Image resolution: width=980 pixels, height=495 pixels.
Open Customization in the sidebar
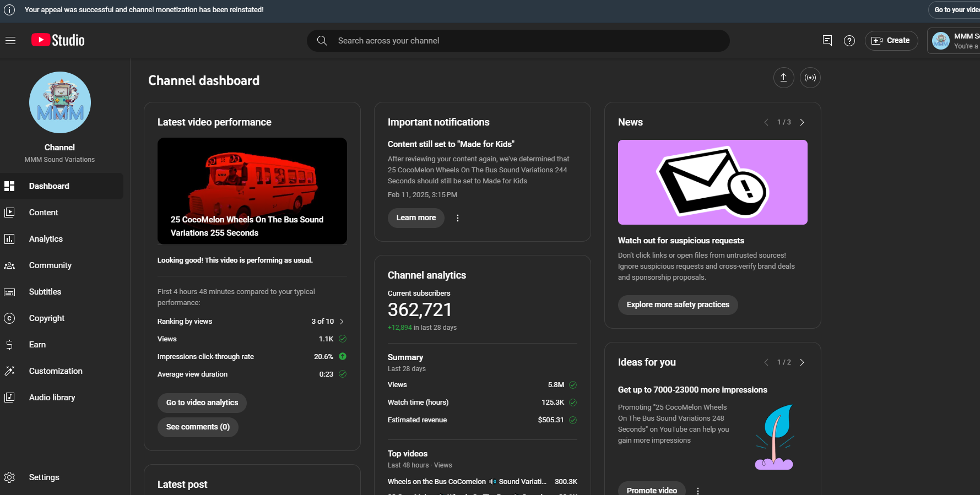pyautogui.click(x=62, y=371)
